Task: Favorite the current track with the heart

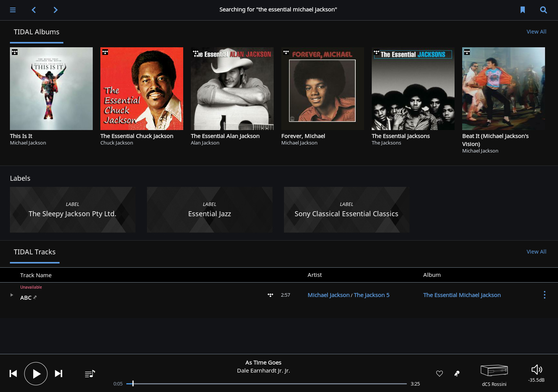Action: [440, 374]
